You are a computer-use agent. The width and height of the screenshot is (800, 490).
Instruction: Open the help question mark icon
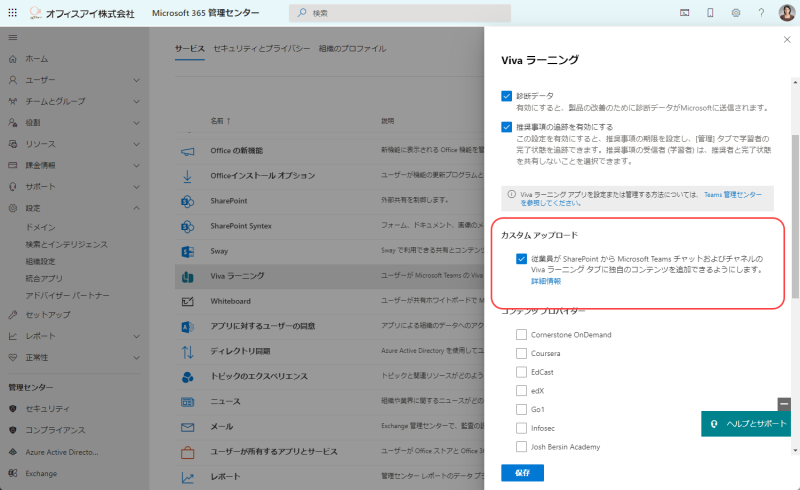pyautogui.click(x=761, y=13)
